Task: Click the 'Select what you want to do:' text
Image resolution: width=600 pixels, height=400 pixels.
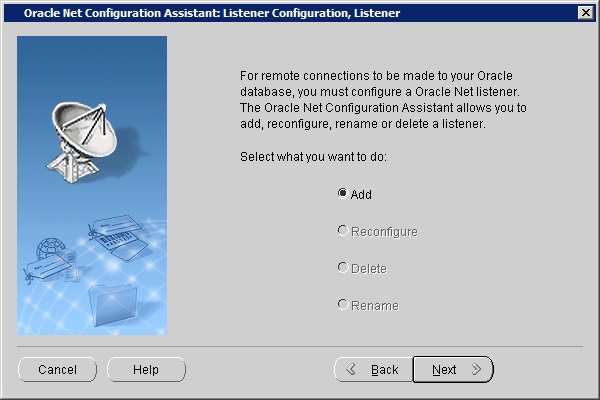Action: tap(313, 157)
